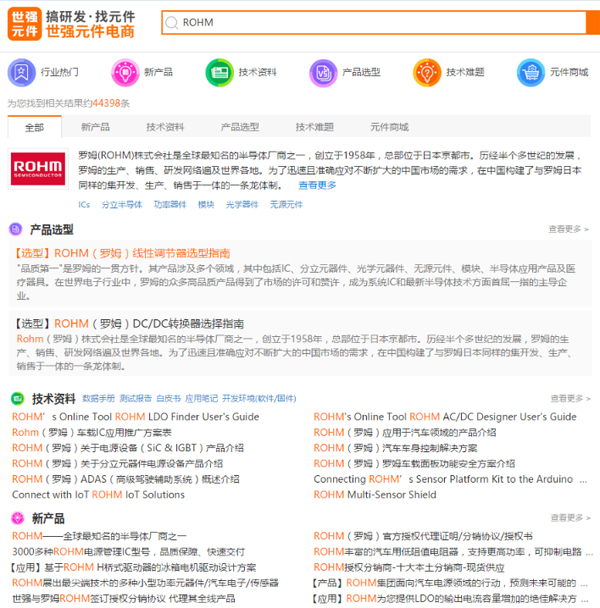This screenshot has width=600, height=608.
Task: Open ROHM ADAS 概述介绍 link
Action: (x=126, y=479)
